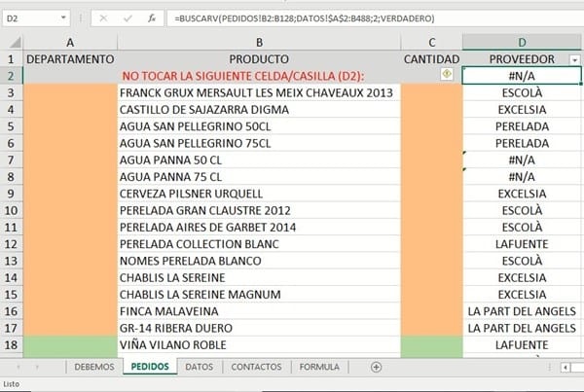Select PERELADA GRAN CLAUSTRE 2012 cell
The height and width of the screenshot is (392, 584).
259,210
